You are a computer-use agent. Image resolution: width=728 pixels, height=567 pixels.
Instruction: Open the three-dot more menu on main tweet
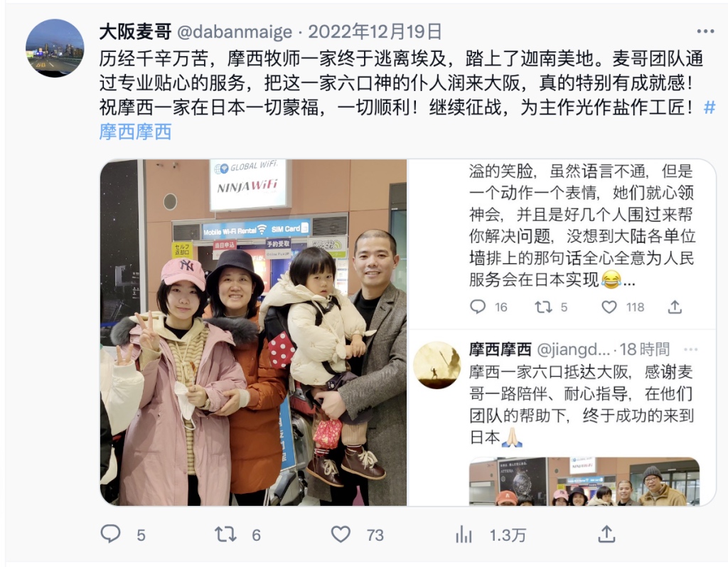tap(705, 31)
